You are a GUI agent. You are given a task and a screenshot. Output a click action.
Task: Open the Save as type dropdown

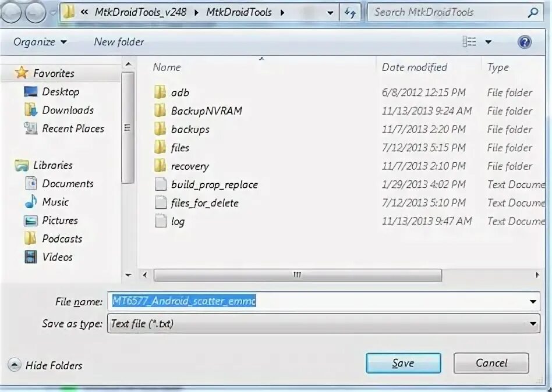pos(324,323)
